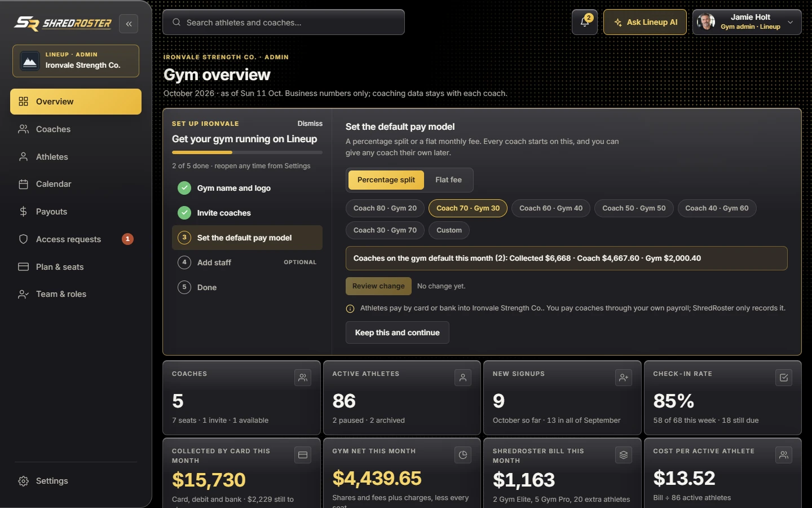Go to Coaches in the sidebar

(76, 129)
